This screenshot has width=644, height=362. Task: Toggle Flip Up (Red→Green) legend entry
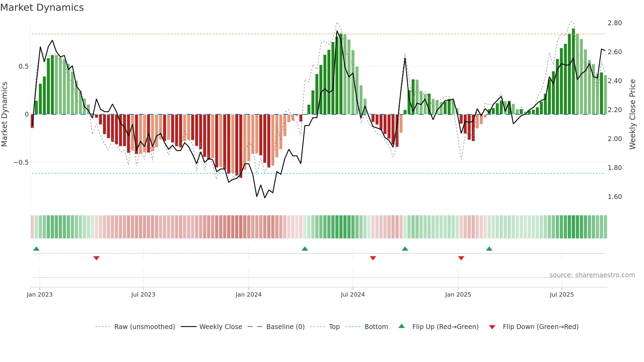tap(438, 327)
